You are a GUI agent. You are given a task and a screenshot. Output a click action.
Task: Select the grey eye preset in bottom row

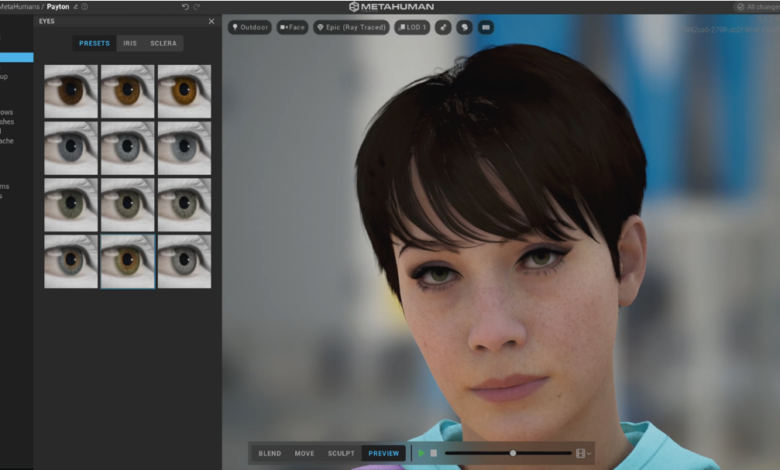(185, 262)
